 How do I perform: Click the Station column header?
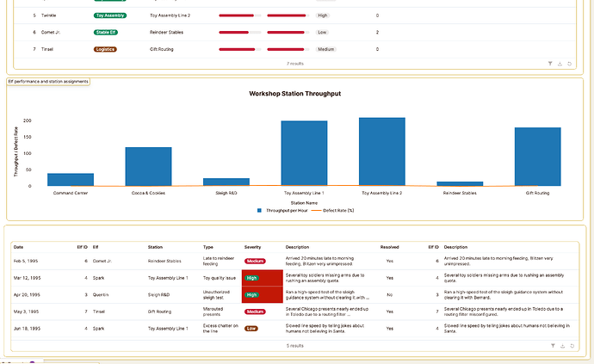[x=156, y=247]
